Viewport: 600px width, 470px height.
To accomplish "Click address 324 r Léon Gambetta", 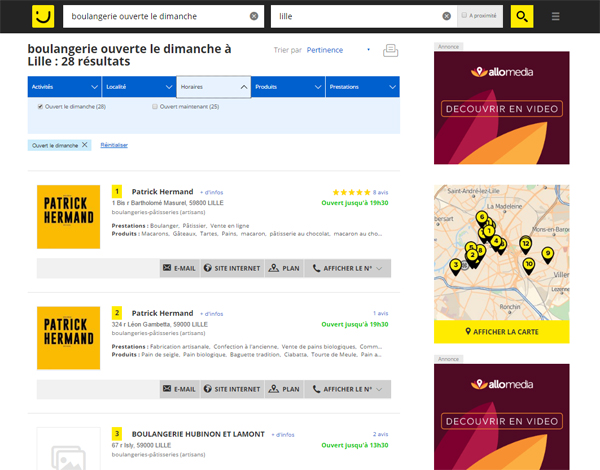I will 160,324.
